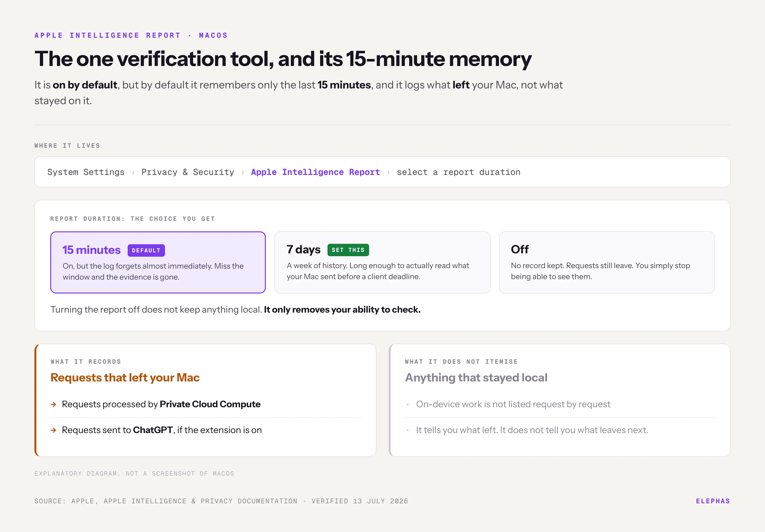Click chevron after Privacy & Security
This screenshot has width=765, height=532.
click(x=243, y=173)
